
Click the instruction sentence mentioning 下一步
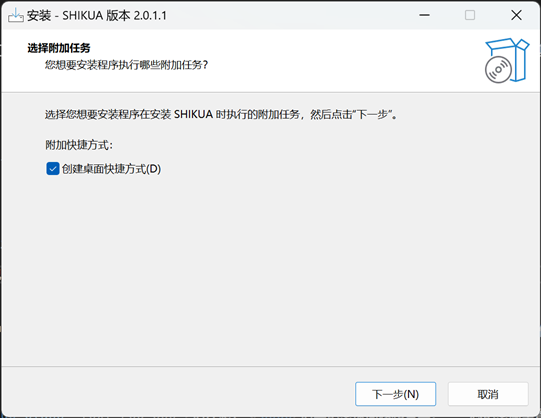tap(221, 114)
